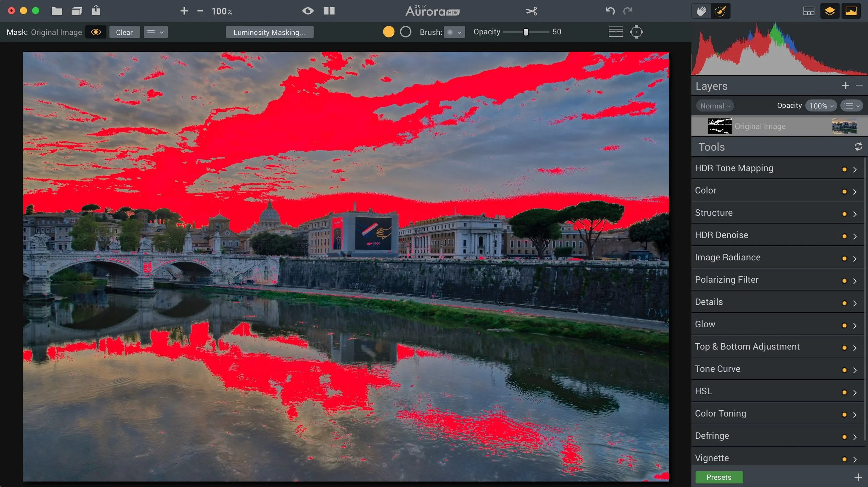
Task: Toggle the layers panel icon
Action: [x=829, y=11]
